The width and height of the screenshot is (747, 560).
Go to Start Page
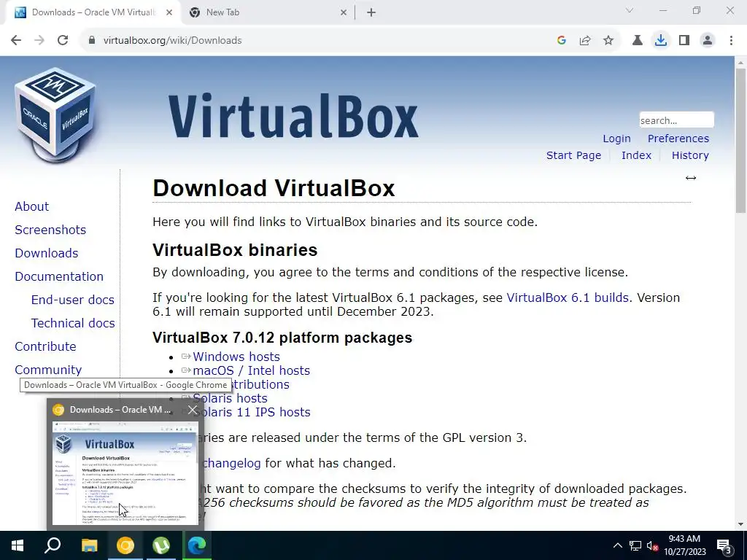pyautogui.click(x=573, y=155)
